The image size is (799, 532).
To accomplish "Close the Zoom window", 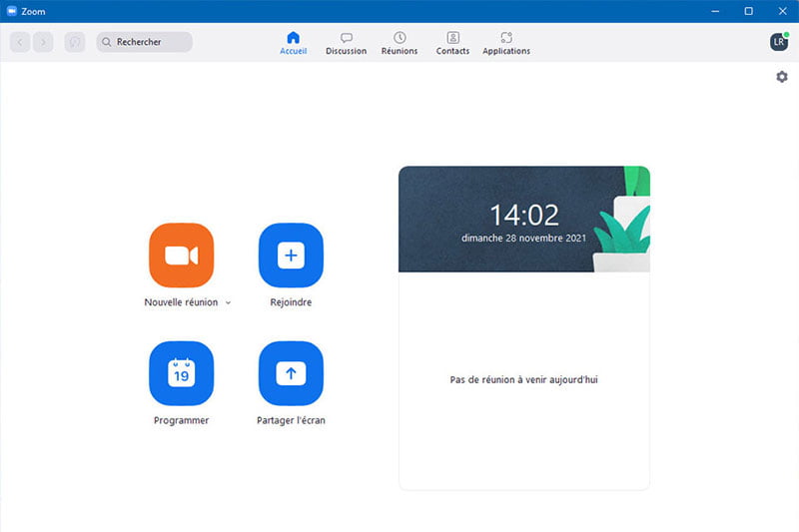I will click(x=783, y=11).
